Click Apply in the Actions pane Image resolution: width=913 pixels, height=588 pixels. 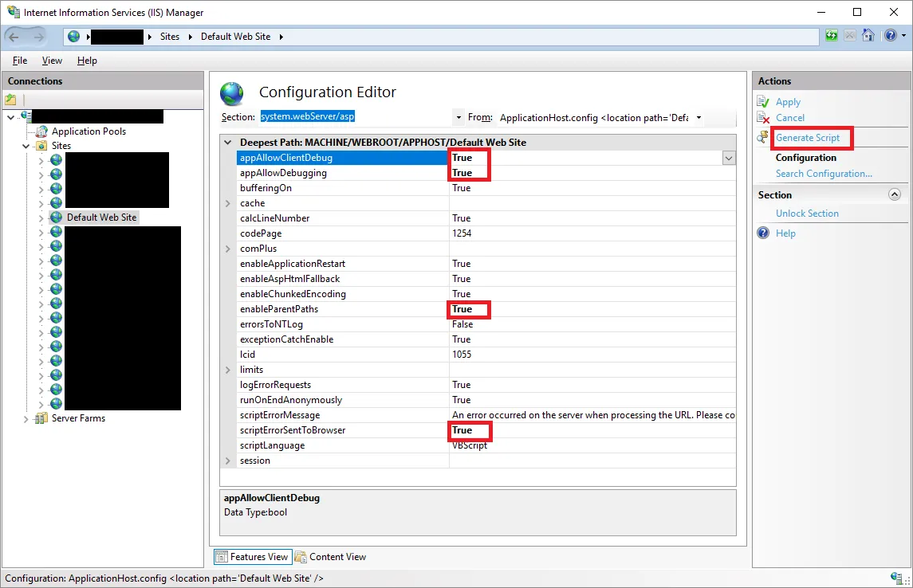click(788, 102)
